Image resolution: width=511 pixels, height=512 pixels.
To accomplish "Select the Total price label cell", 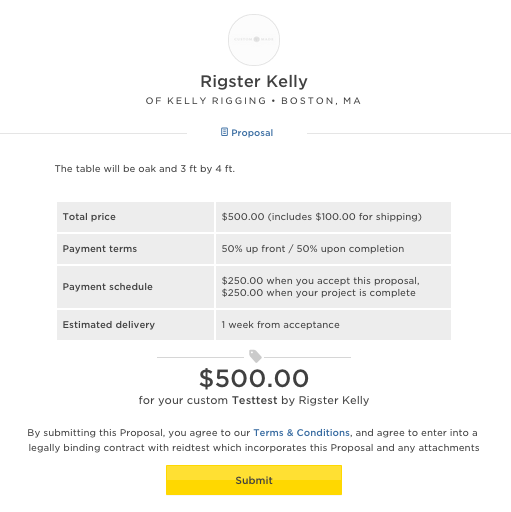I will coord(135,217).
